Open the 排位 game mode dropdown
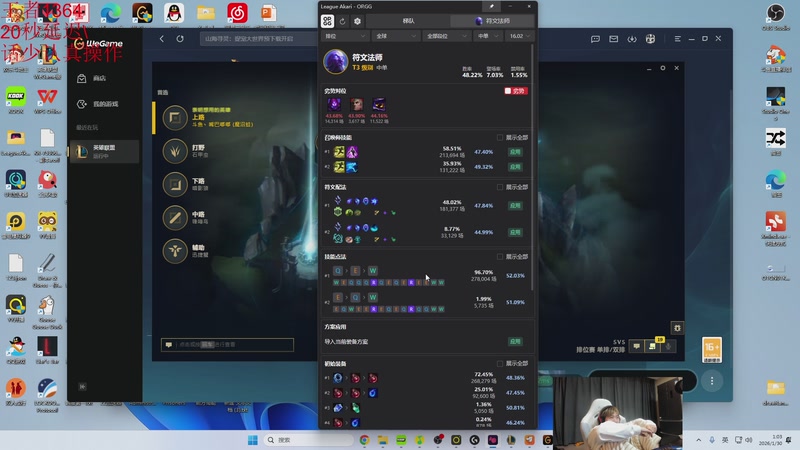The height and width of the screenshot is (450, 800). click(345, 36)
